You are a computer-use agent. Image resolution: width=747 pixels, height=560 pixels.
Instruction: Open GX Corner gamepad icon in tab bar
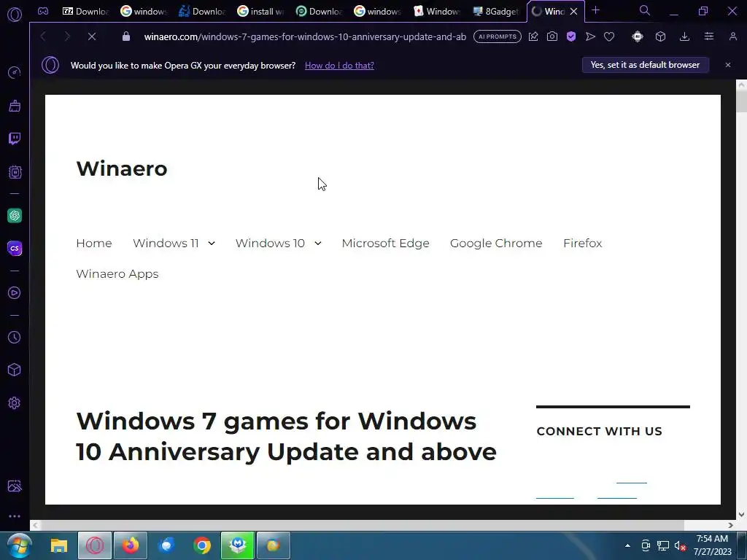click(43, 11)
